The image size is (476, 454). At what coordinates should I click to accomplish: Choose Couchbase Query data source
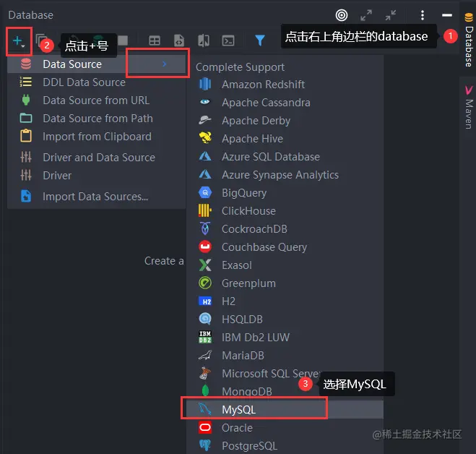[285, 247]
